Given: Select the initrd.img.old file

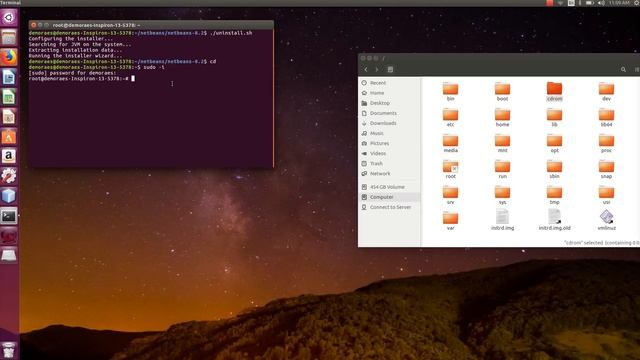Looking at the screenshot, I should click(554, 220).
